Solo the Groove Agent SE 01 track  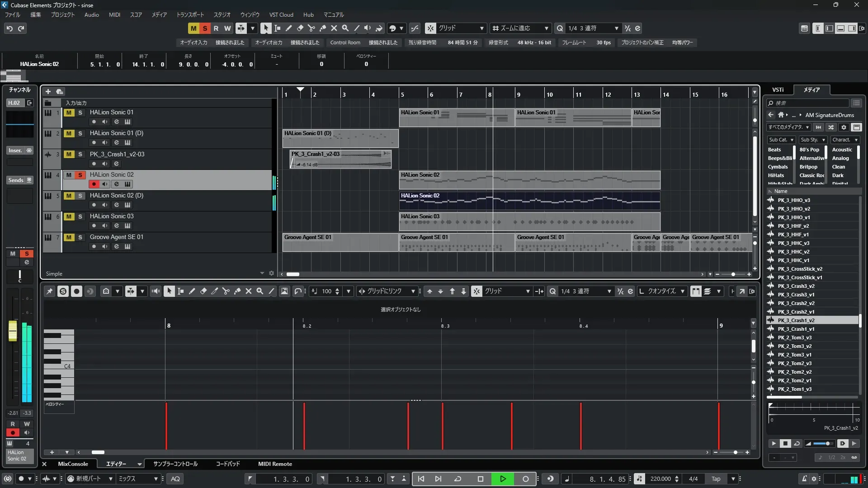click(80, 237)
